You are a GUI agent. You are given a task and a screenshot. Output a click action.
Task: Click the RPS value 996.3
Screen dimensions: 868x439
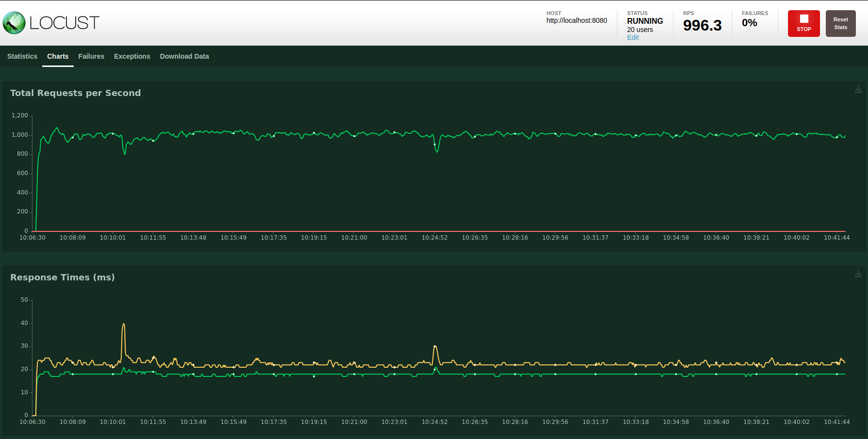pos(702,25)
